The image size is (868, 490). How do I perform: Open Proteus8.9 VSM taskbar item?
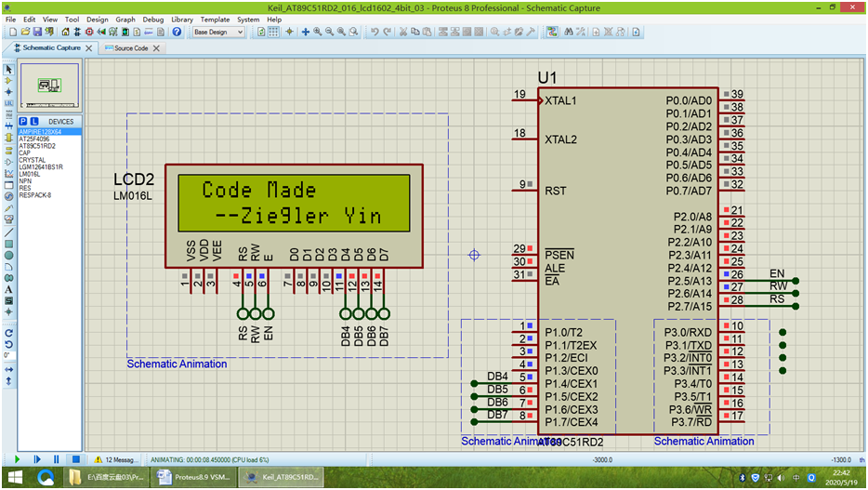click(194, 477)
